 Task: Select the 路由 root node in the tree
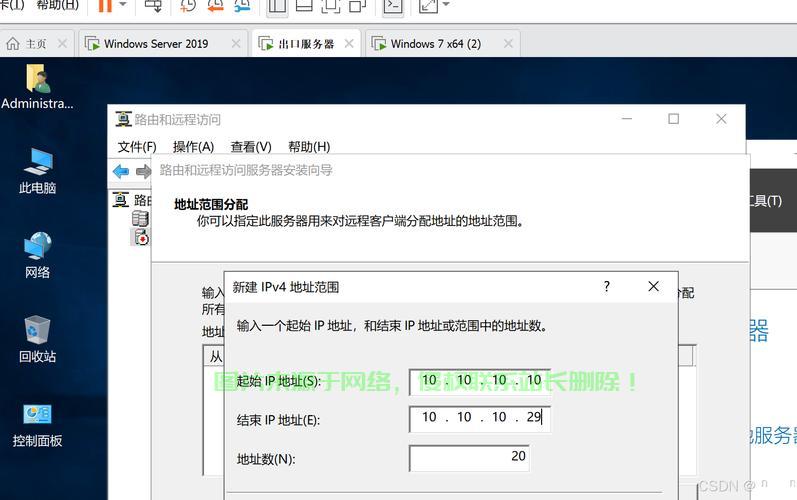[x=132, y=200]
